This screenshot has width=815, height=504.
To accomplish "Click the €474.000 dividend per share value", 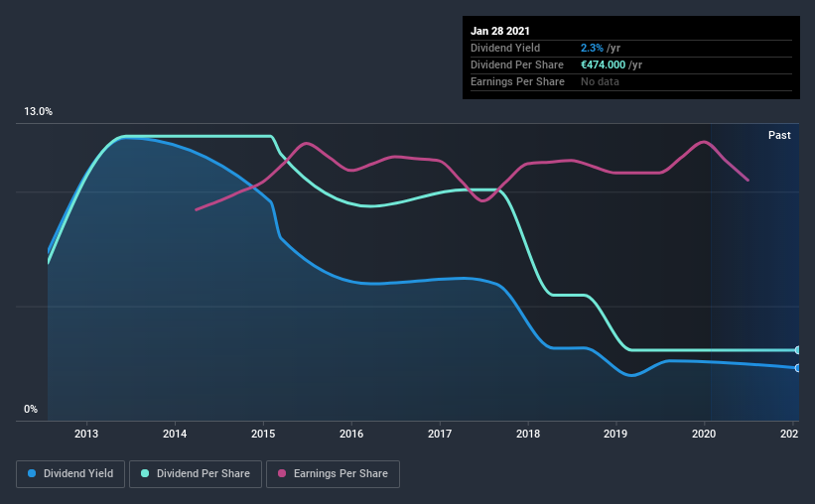I will (x=603, y=64).
